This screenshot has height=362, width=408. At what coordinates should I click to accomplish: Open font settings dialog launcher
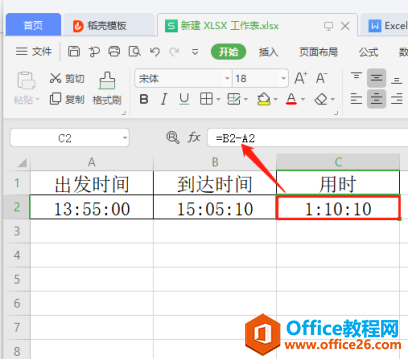[336, 113]
